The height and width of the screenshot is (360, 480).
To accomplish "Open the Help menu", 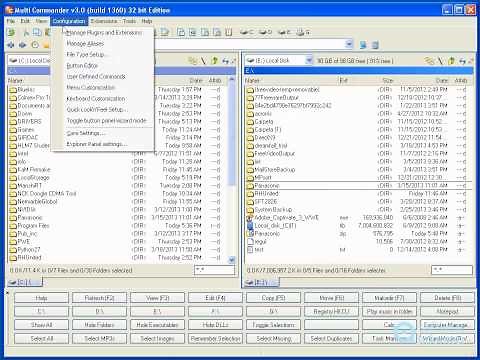I will pyautogui.click(x=147, y=21).
